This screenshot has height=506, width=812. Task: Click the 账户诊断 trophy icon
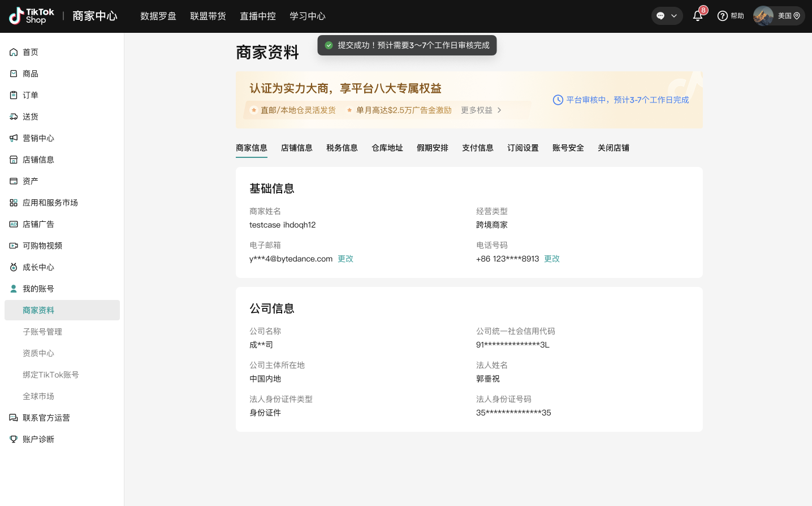tap(14, 439)
